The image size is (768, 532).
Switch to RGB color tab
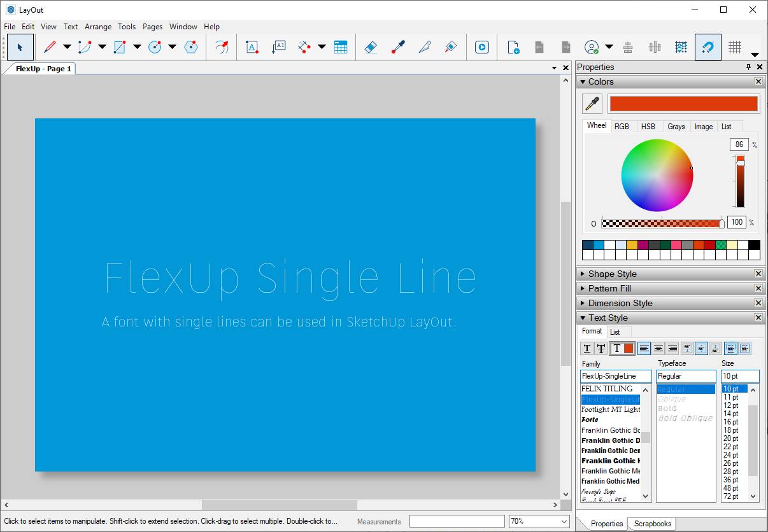tap(622, 127)
